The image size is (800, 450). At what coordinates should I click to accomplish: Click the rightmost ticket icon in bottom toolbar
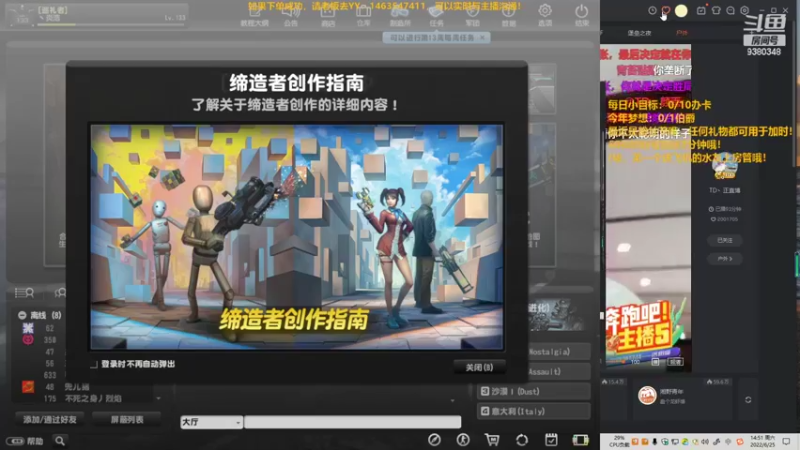(x=580, y=440)
